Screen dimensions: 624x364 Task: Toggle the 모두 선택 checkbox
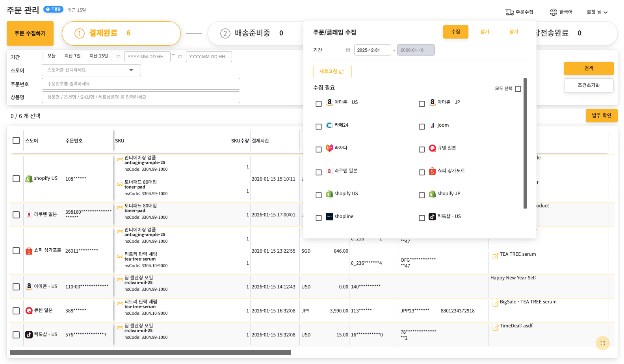tap(518, 89)
